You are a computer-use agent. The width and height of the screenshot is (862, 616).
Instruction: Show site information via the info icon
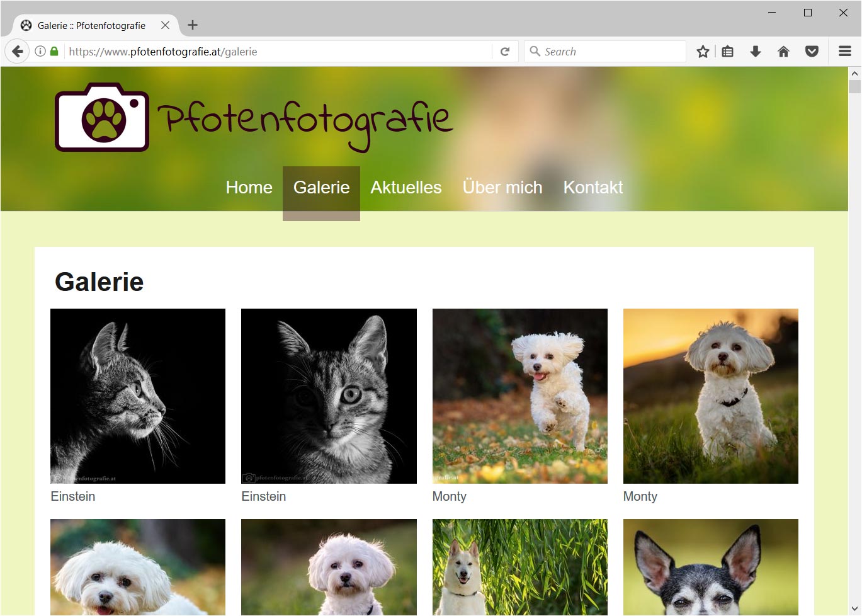pos(40,52)
